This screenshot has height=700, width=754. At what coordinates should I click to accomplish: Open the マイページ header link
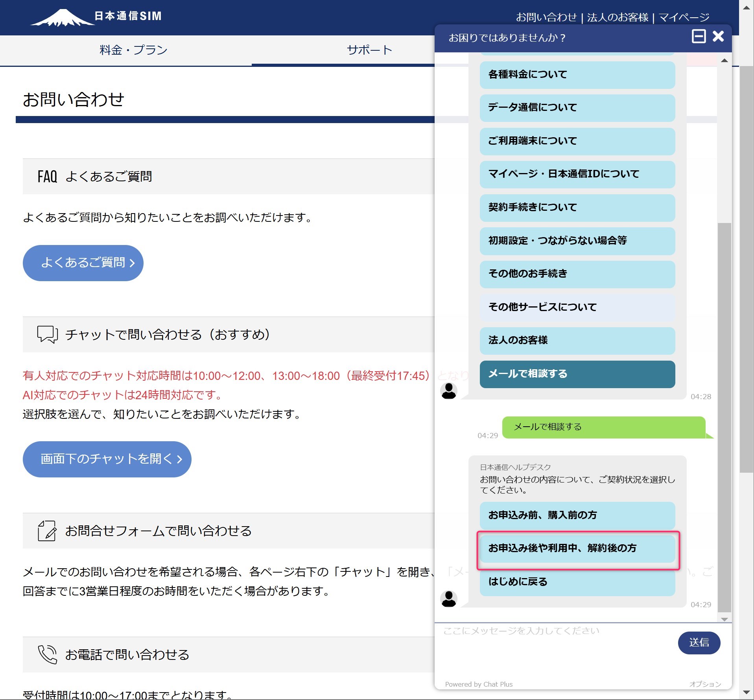coord(684,17)
